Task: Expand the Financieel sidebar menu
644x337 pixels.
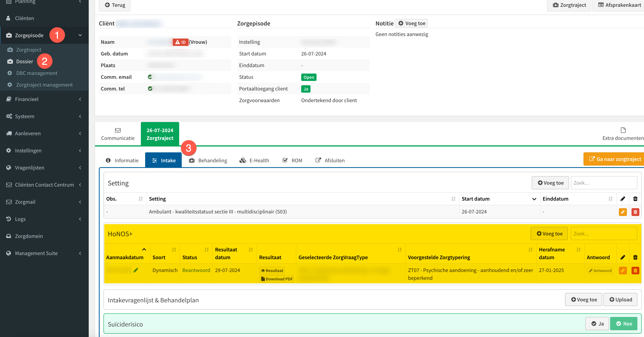Action: (80, 99)
